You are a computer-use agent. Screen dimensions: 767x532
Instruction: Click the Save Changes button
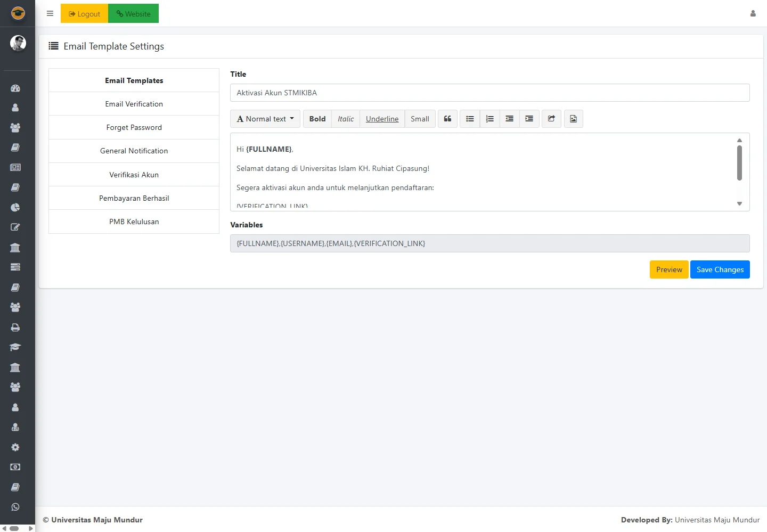click(x=720, y=269)
